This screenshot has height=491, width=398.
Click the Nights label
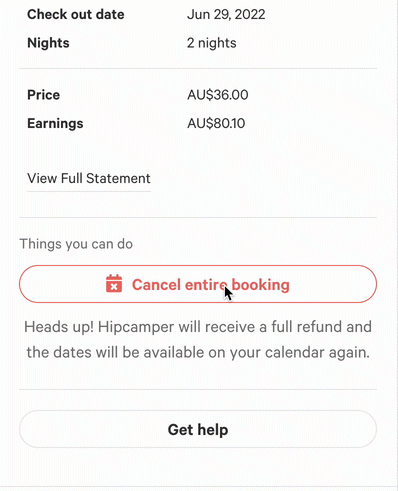(48, 43)
